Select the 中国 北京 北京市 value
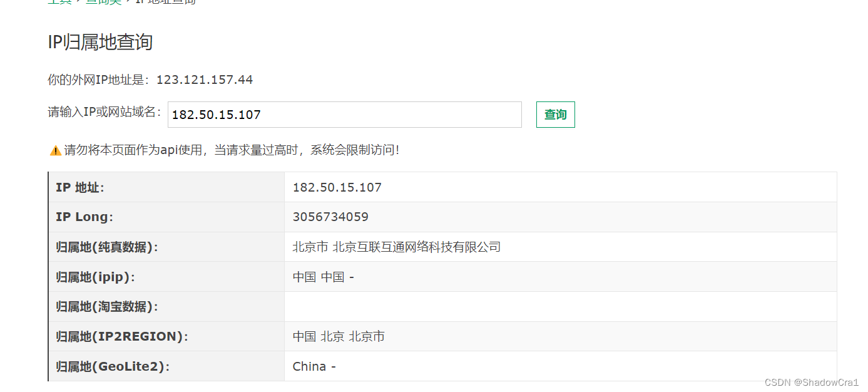 339,336
